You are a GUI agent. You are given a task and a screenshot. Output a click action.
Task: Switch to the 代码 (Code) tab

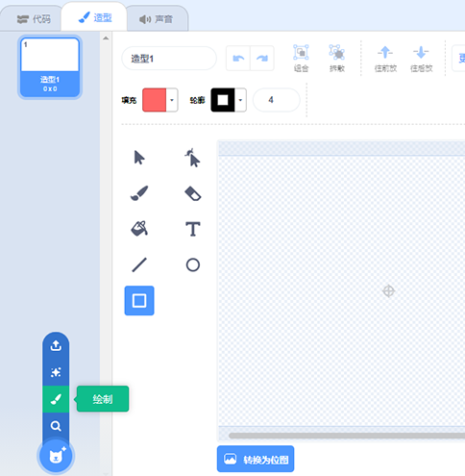pyautogui.click(x=34, y=19)
